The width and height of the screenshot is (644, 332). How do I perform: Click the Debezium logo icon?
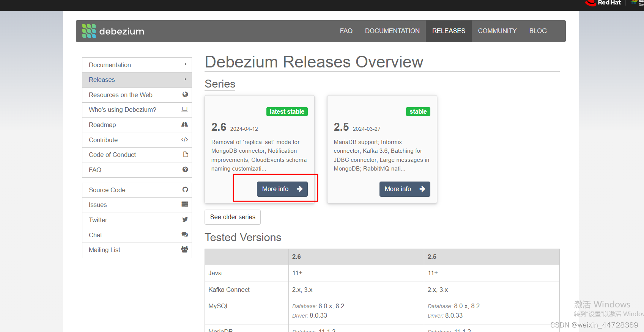click(x=89, y=31)
